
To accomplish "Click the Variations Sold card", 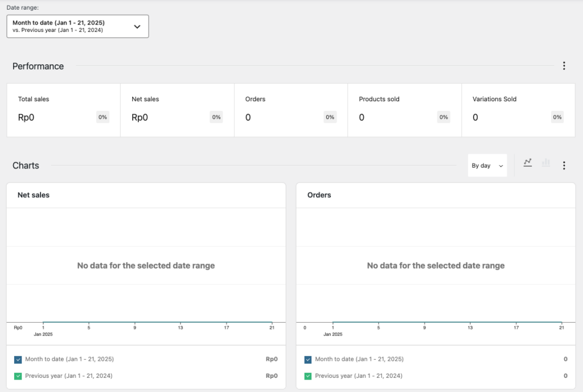I will [x=518, y=110].
